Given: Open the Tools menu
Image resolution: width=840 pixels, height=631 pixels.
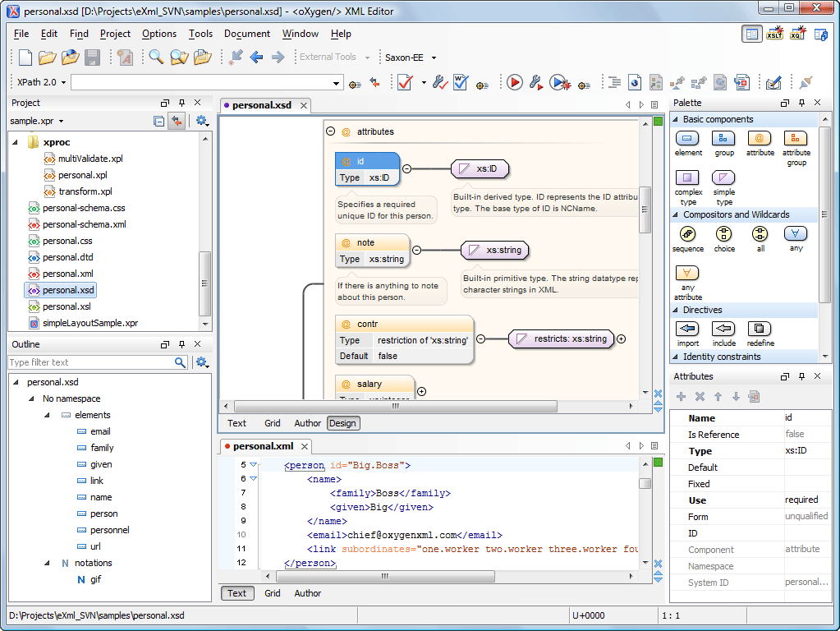Looking at the screenshot, I should click(200, 33).
